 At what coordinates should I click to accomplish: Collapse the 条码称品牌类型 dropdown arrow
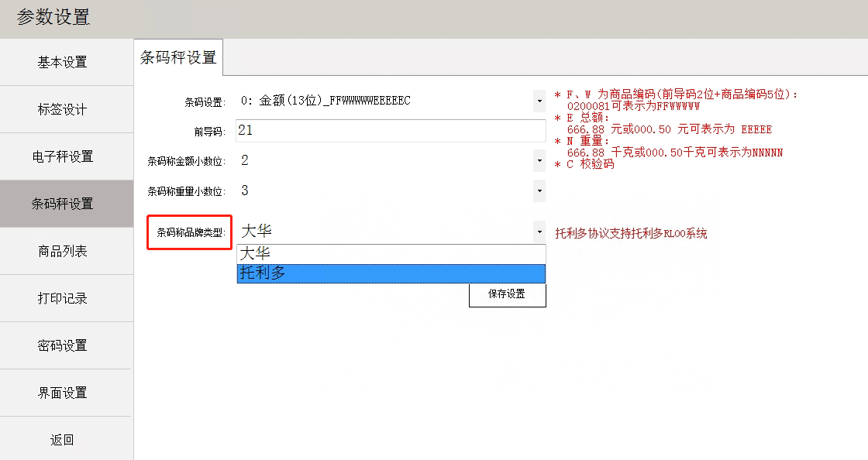point(539,232)
